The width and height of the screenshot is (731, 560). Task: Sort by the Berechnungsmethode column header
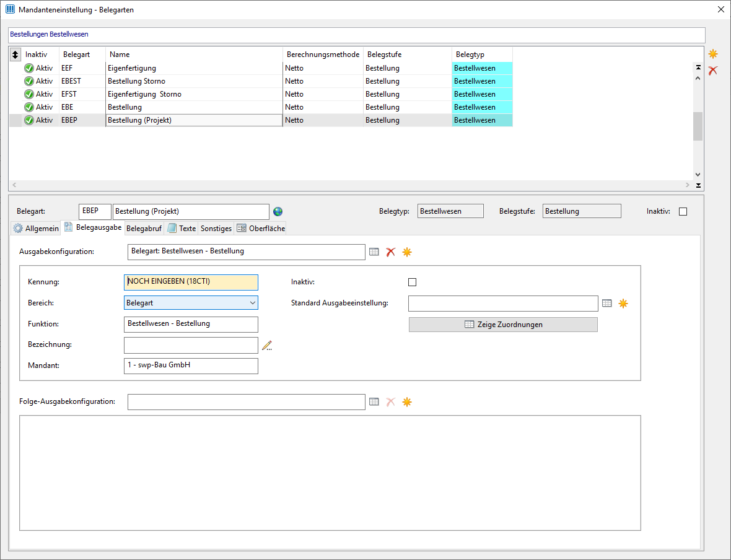(x=323, y=55)
